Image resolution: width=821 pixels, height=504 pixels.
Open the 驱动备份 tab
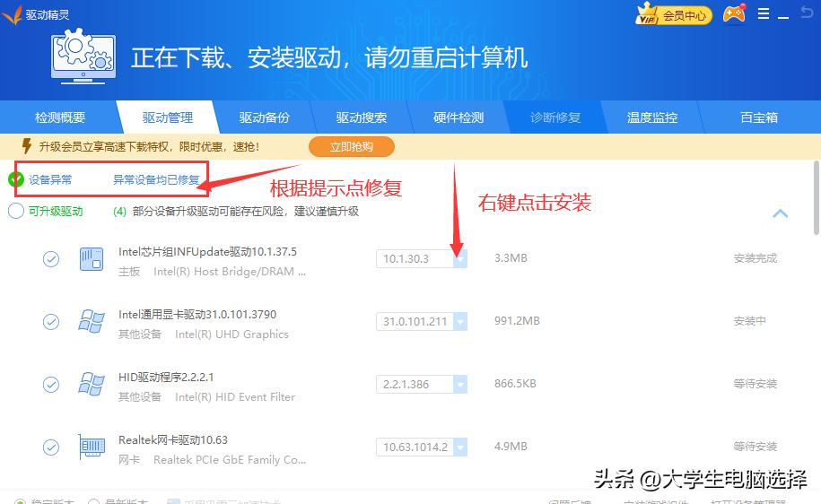265,117
